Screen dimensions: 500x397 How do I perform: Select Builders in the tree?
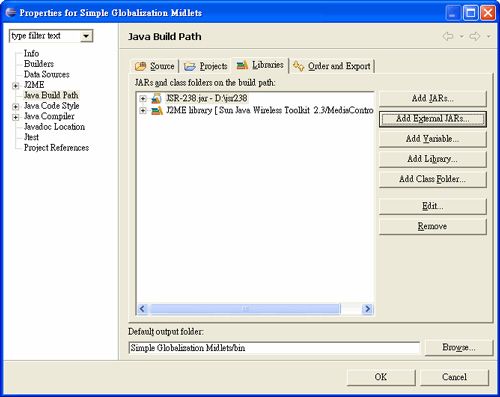click(x=39, y=64)
